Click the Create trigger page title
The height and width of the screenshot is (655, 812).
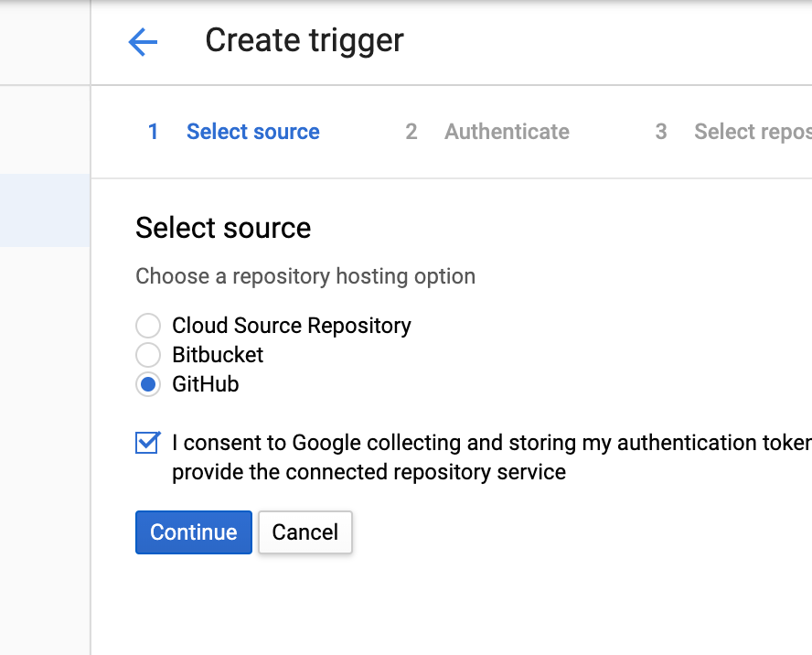tap(304, 41)
